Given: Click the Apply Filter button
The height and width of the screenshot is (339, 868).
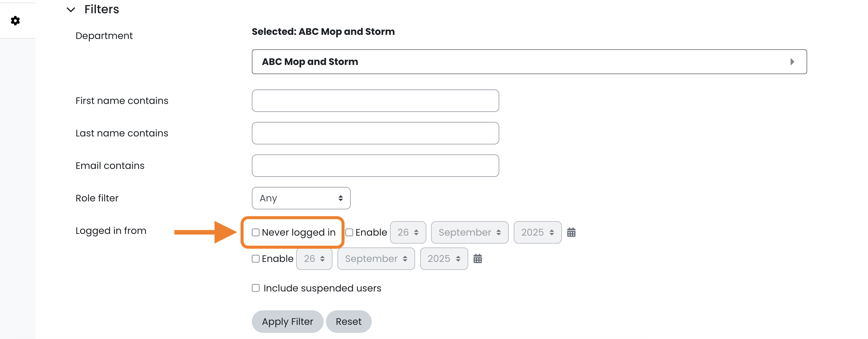Looking at the screenshot, I should click(x=288, y=322).
